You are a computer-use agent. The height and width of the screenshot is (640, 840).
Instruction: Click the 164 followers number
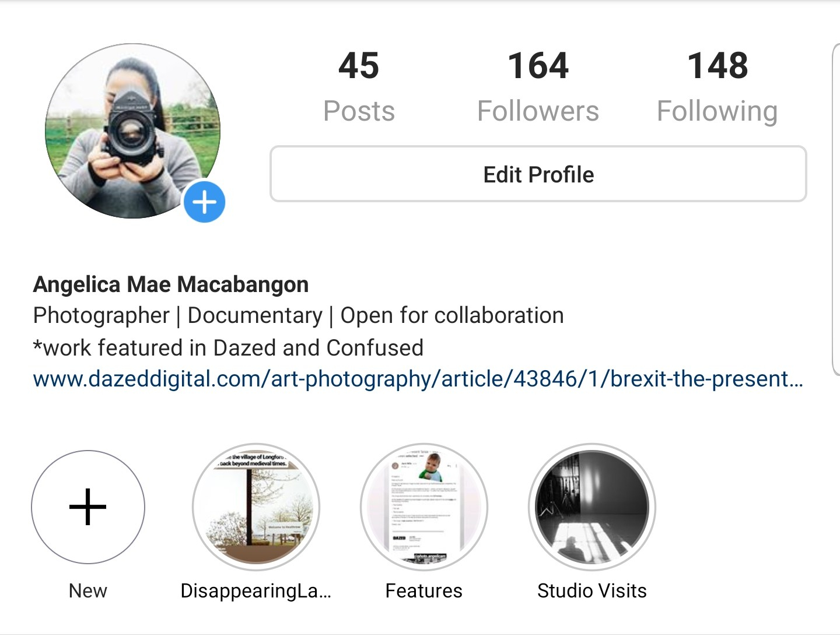(x=538, y=65)
